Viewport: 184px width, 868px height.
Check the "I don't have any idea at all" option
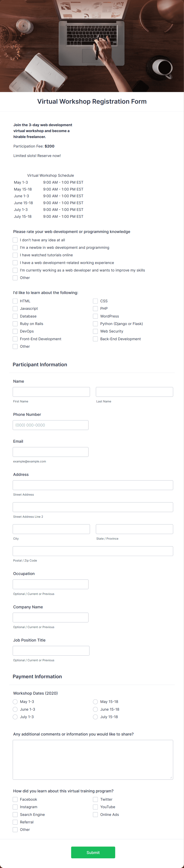pyautogui.click(x=15, y=240)
